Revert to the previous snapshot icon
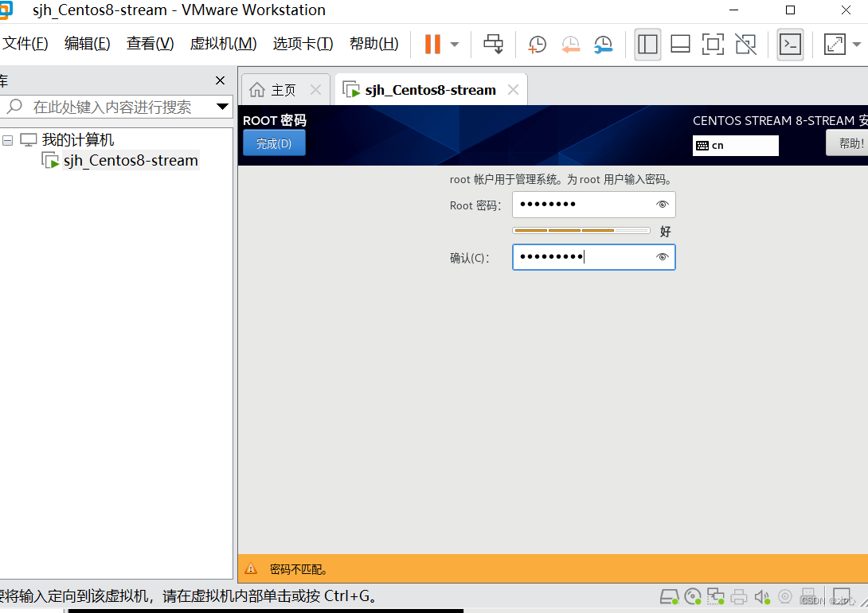 [x=570, y=45]
